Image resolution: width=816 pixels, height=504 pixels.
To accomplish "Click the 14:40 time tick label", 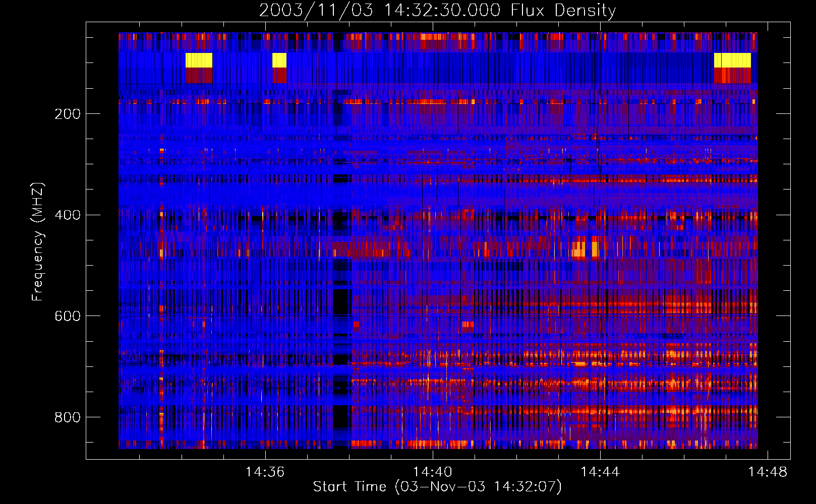I will pyautogui.click(x=433, y=472).
